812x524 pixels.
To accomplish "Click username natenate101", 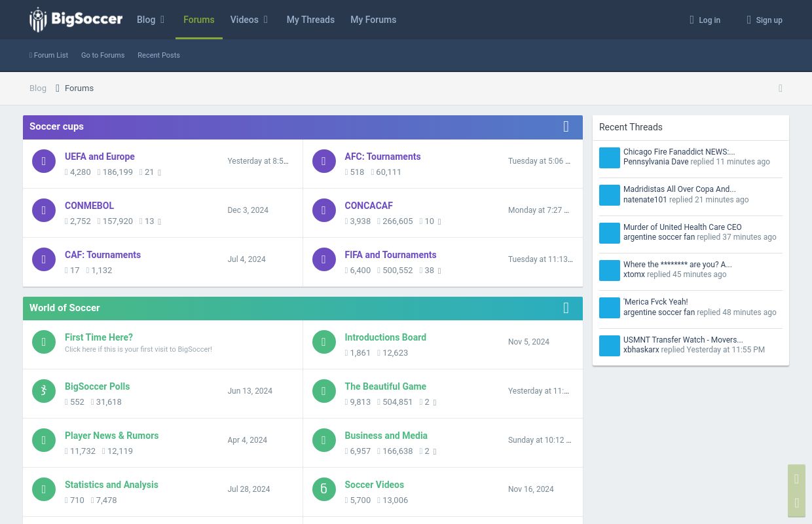I will click(x=645, y=200).
